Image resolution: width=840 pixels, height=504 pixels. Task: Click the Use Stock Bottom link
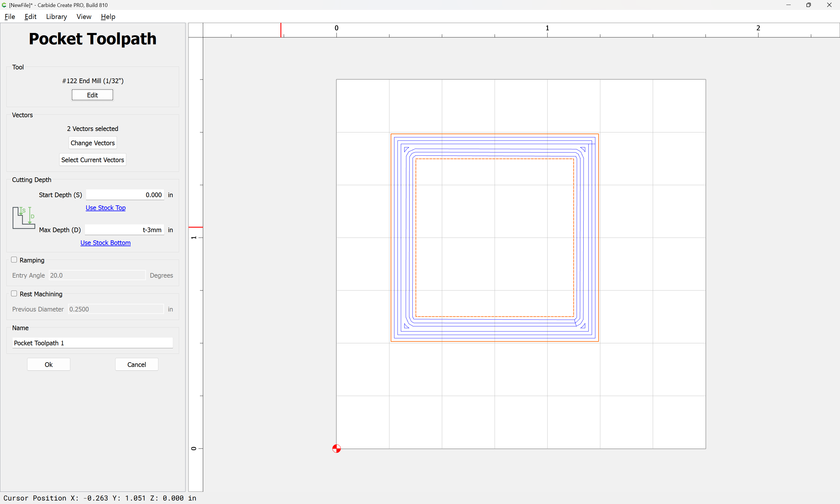point(105,243)
